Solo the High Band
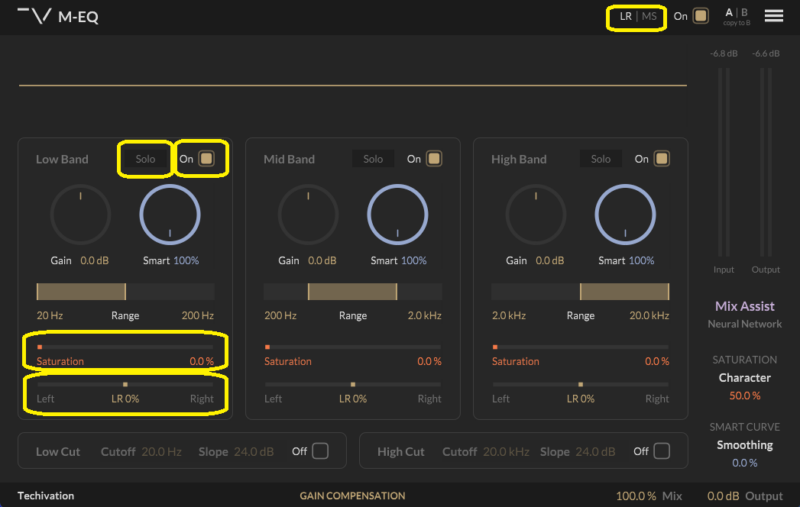This screenshot has width=800, height=507. click(601, 159)
